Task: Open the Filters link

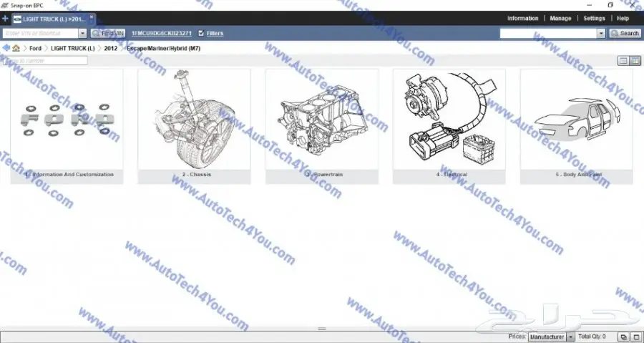Action: point(215,33)
